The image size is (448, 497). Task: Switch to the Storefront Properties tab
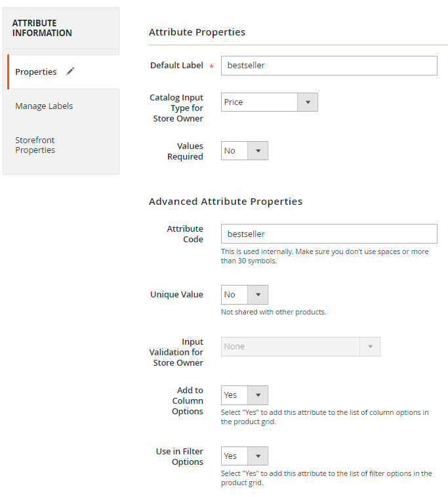(x=35, y=145)
